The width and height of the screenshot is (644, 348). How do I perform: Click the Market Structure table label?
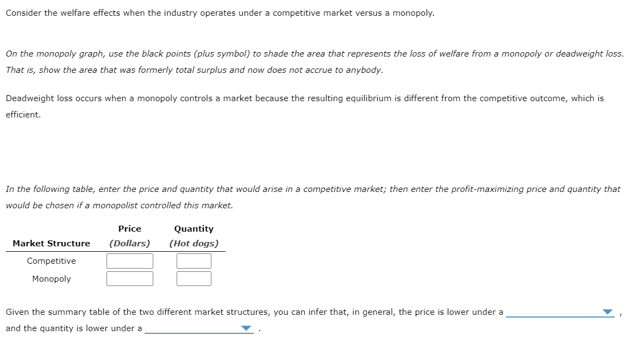(51, 243)
